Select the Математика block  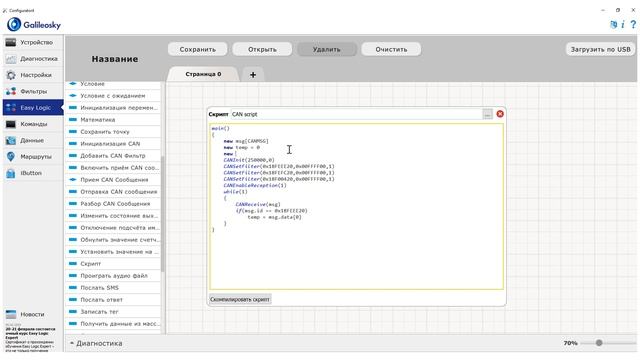[113, 120]
